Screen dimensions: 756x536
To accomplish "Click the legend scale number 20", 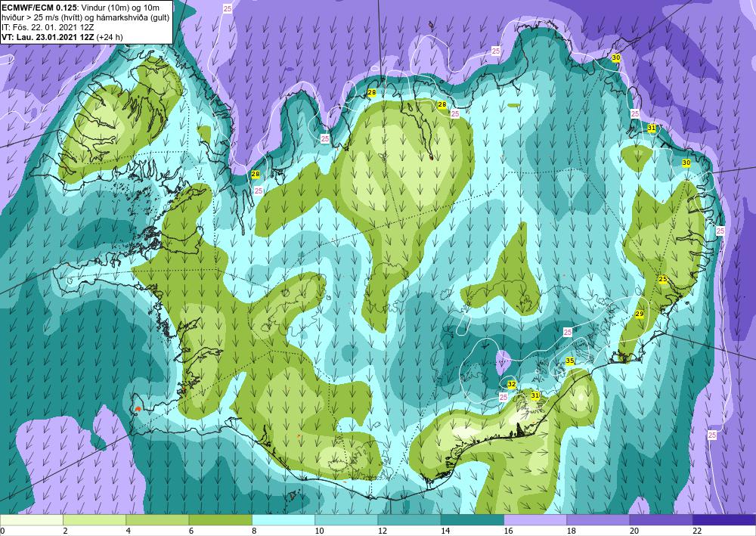I will tap(634, 531).
